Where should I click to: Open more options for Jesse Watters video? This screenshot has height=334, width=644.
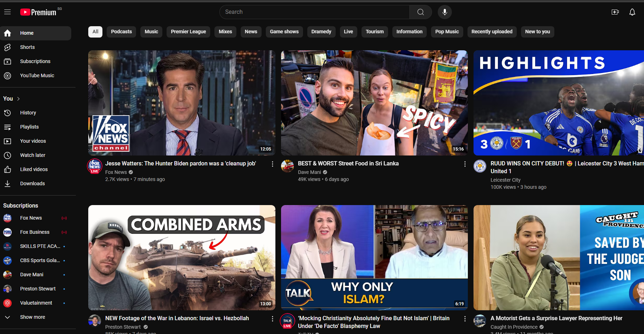pos(272,164)
